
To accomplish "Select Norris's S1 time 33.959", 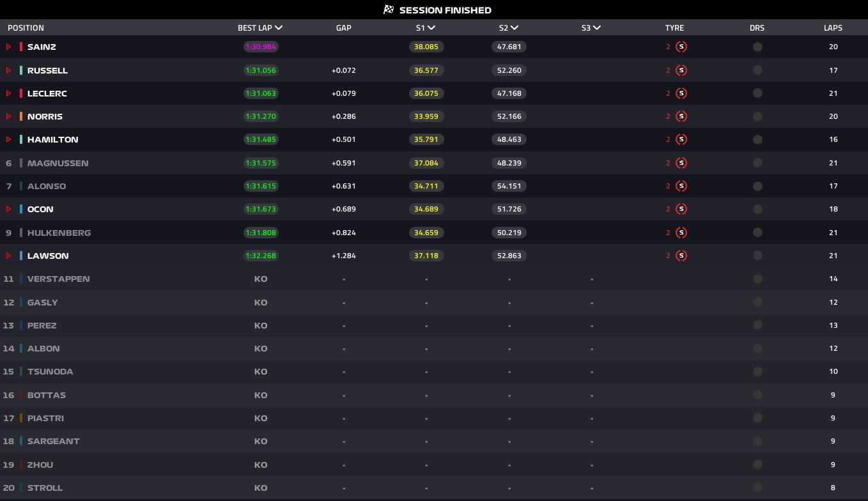I will [x=426, y=116].
